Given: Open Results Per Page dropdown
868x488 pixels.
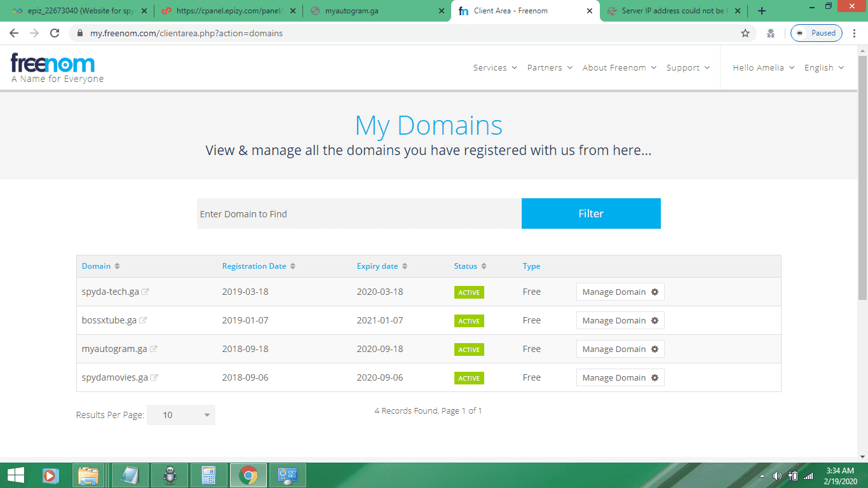Looking at the screenshot, I should [181, 415].
